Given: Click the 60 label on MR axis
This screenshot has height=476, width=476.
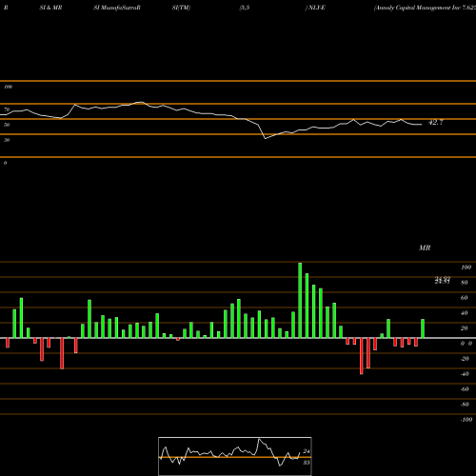Looking at the screenshot, I should (465, 298).
